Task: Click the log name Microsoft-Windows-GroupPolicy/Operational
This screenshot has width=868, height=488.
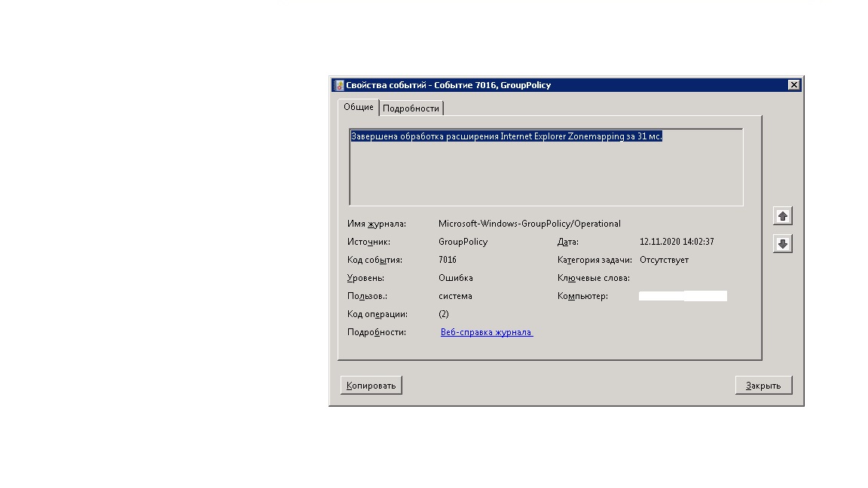Action: (529, 224)
